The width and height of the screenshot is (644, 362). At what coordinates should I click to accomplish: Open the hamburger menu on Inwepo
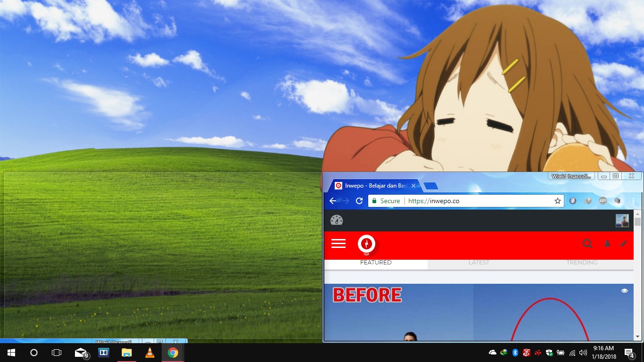click(x=338, y=244)
